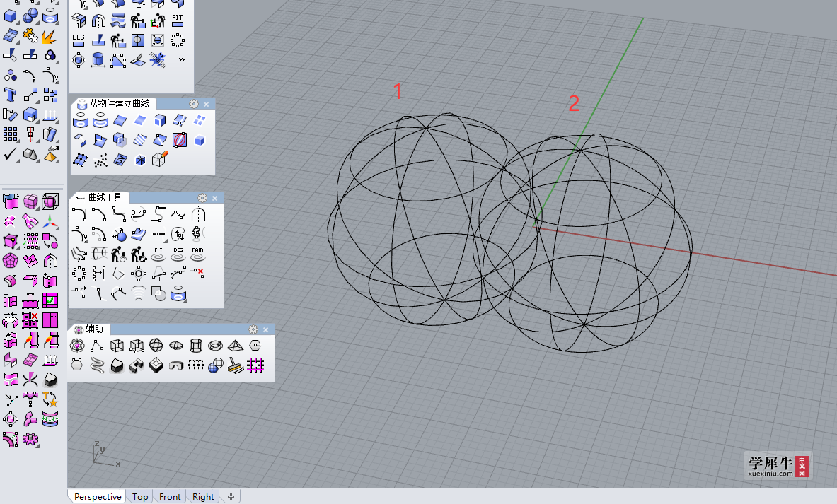
Task: Open the rectangular Array tool
Action: point(10,134)
